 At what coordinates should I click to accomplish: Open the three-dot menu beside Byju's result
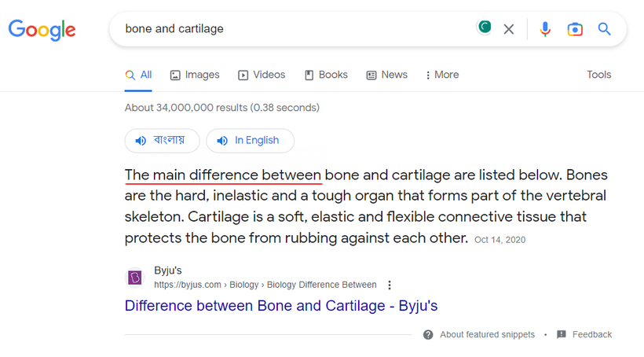pos(390,285)
